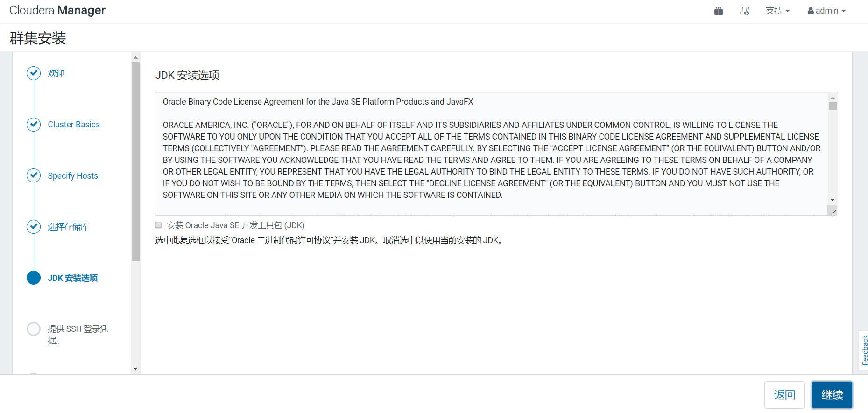Click the license agreement scrollbar thumb
Screen dimensions: 868x413
[x=833, y=106]
